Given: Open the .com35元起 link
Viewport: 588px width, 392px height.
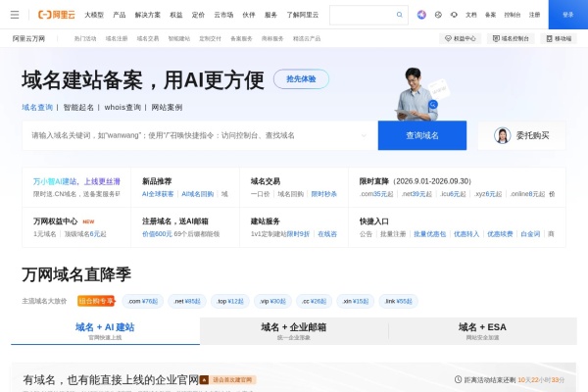Looking at the screenshot, I should tap(376, 194).
